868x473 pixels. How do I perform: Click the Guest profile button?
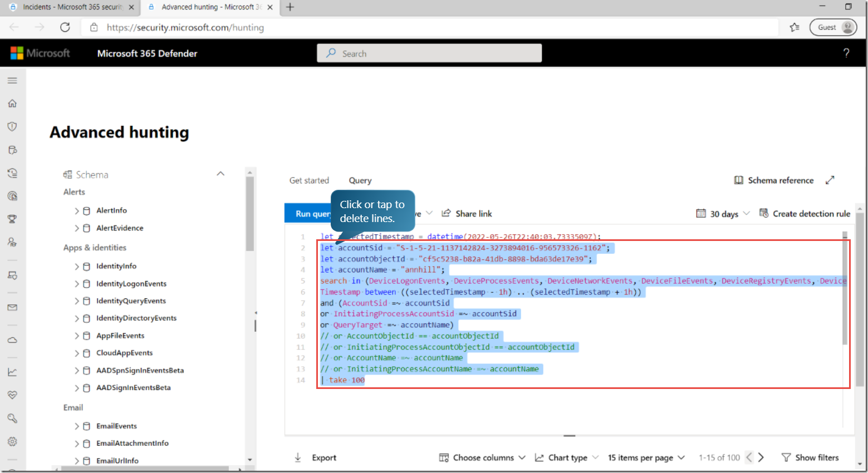click(833, 27)
